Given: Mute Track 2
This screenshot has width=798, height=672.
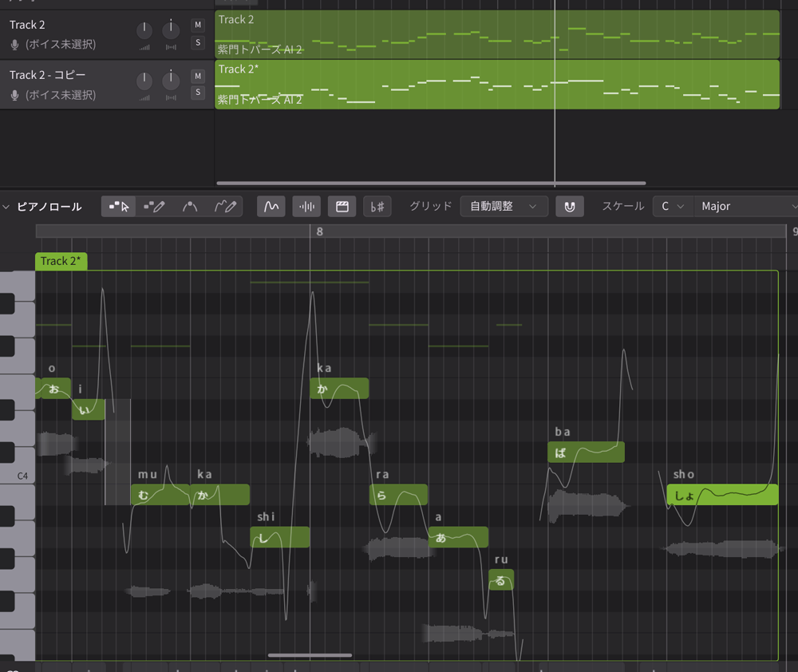Looking at the screenshot, I should 198,26.
